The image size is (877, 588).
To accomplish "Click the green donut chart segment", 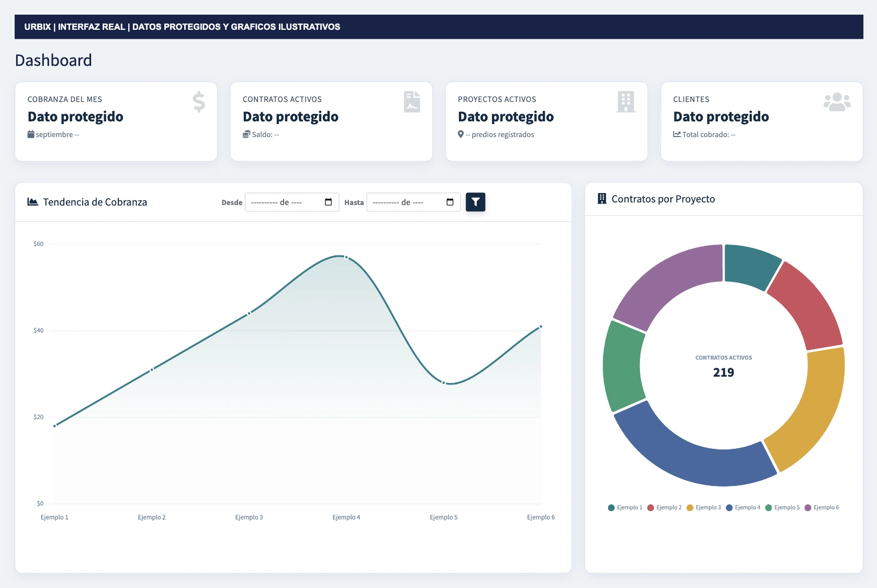I will coord(623,366).
